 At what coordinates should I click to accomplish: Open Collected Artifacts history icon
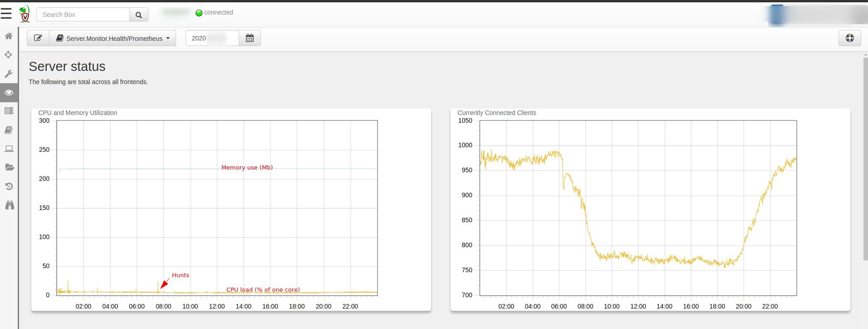coord(9,186)
